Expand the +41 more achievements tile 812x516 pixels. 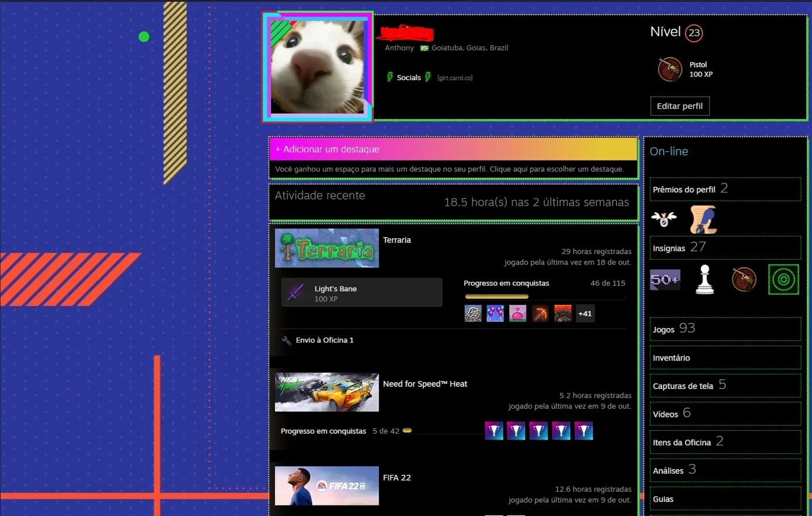point(585,314)
